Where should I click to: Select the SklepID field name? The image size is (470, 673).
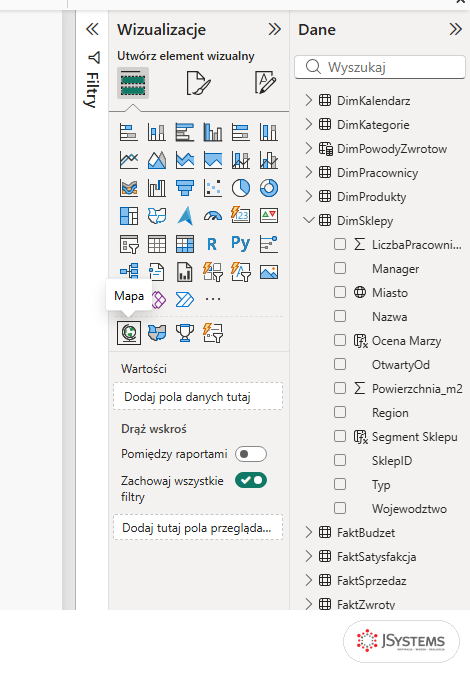pos(392,461)
